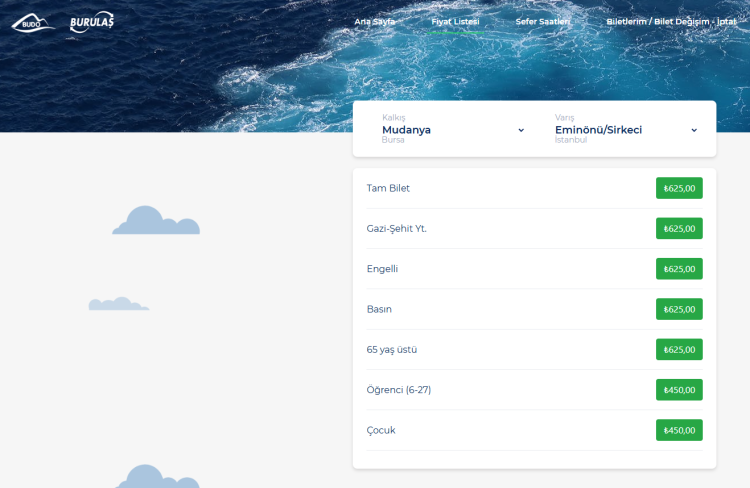Click the green Tam Bilet price button
This screenshot has width=750, height=488.
pyautogui.click(x=679, y=188)
